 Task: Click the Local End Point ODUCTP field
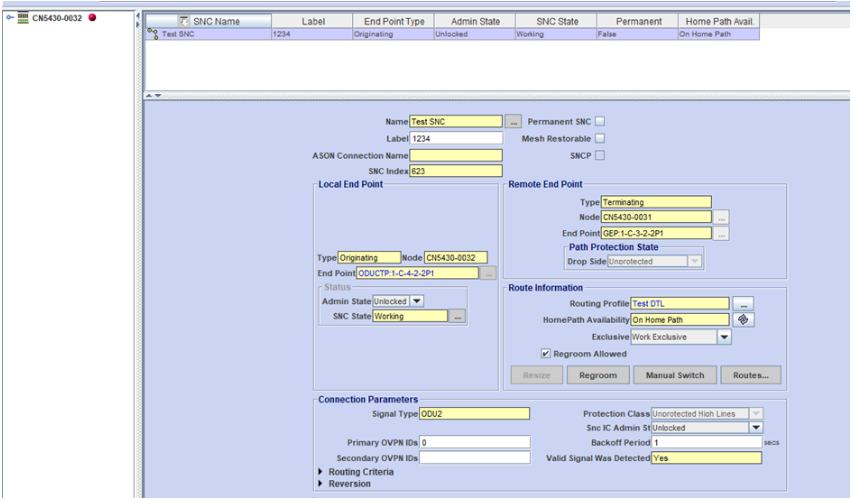[417, 273]
